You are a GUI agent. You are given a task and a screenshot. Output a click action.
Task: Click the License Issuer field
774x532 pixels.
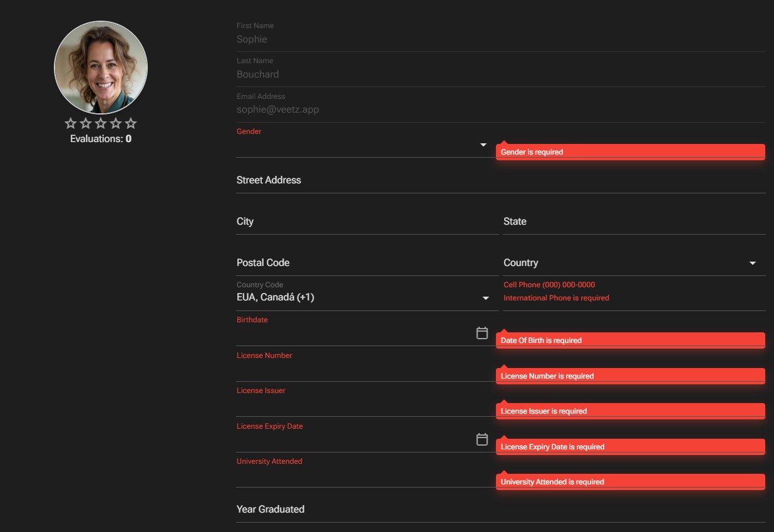coord(363,405)
